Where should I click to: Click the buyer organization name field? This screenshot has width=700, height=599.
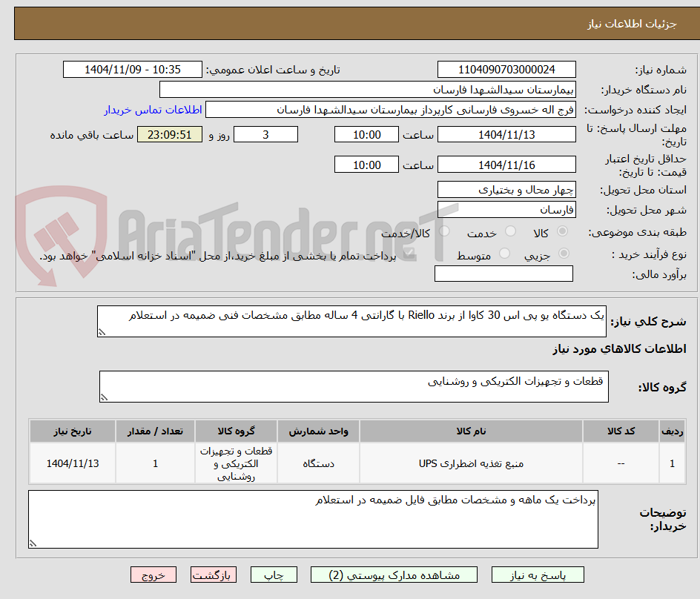tap(367, 90)
